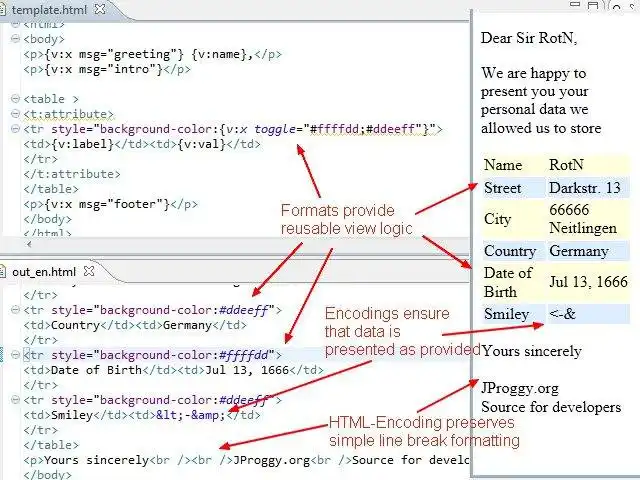
Task: Switch to the template.html editor tab
Action: coord(49,9)
